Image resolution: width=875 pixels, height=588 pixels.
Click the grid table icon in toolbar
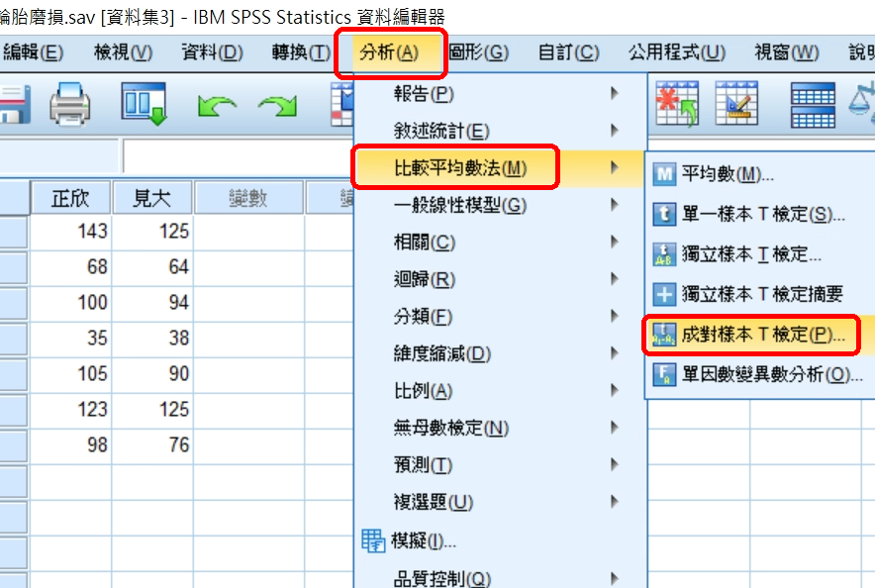812,104
